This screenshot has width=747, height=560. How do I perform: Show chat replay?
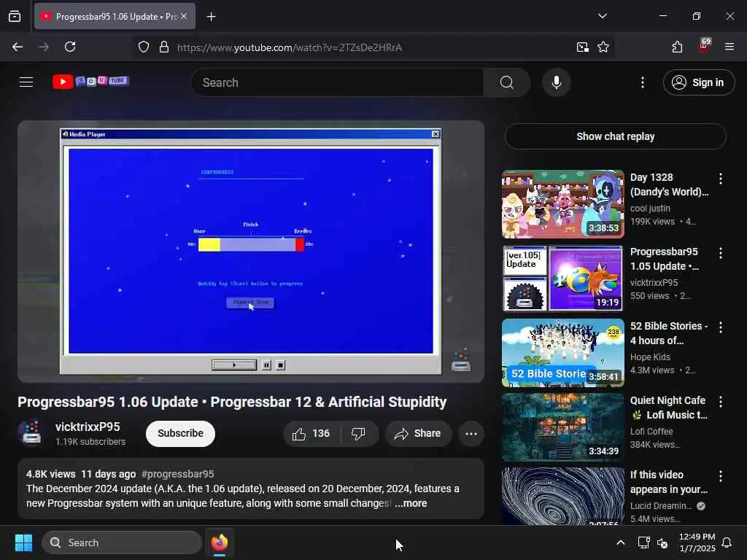click(615, 136)
